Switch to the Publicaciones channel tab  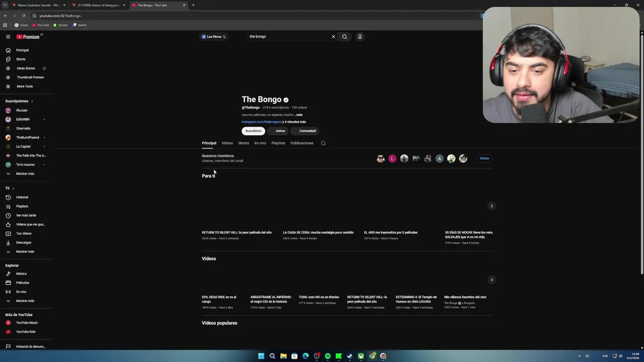click(302, 143)
